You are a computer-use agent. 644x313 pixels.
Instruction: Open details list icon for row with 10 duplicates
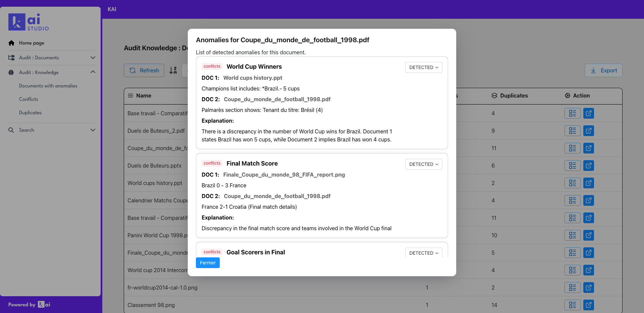(573, 235)
